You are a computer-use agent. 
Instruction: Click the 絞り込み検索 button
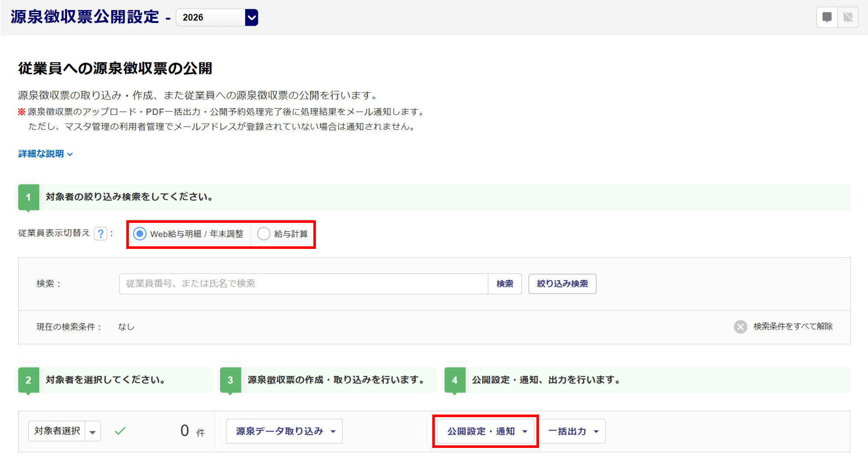(562, 284)
